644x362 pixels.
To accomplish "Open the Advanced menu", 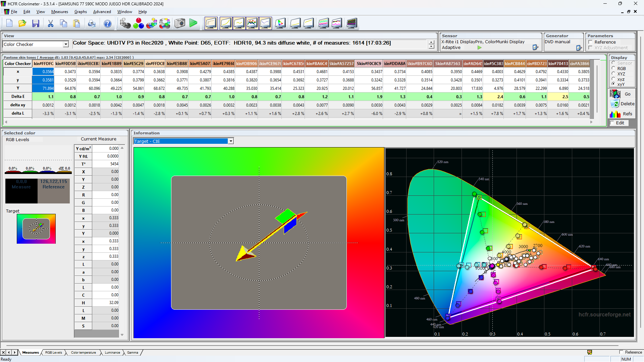I will tap(102, 12).
